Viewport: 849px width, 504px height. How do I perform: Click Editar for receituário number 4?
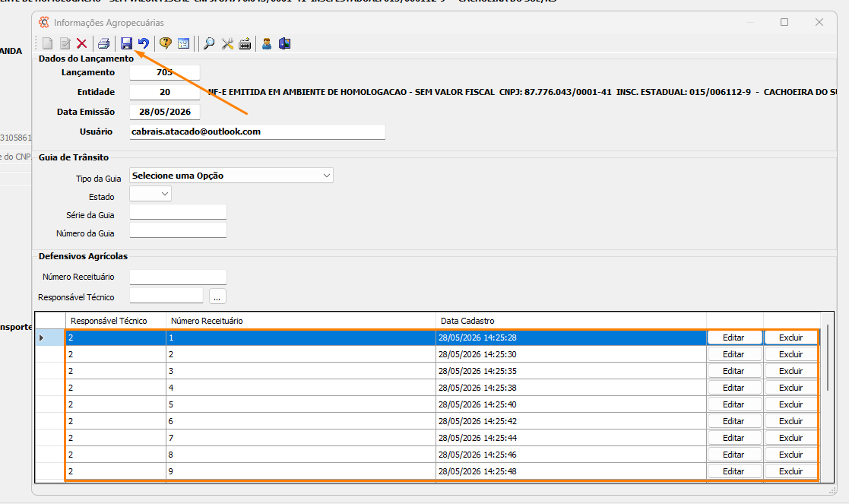734,388
